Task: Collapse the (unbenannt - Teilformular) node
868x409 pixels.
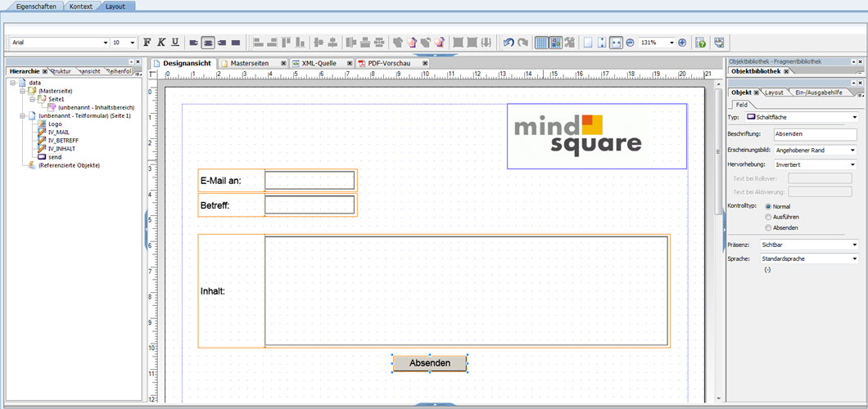Action: [22, 115]
